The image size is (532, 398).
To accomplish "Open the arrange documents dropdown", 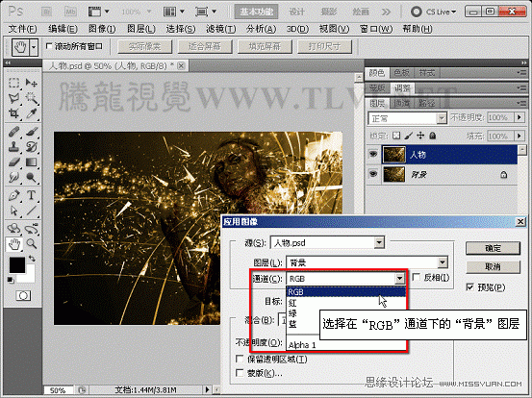I will click(174, 12).
